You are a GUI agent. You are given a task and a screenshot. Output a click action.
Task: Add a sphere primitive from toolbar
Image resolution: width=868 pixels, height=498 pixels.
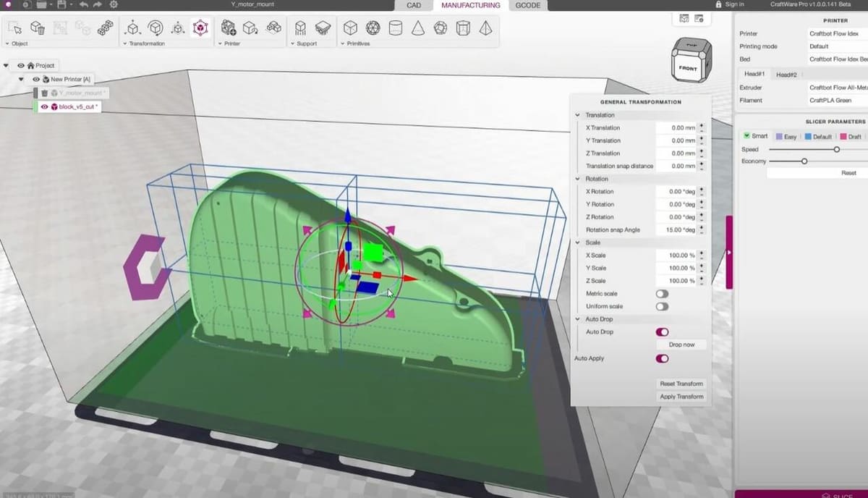pyautogui.click(x=373, y=28)
